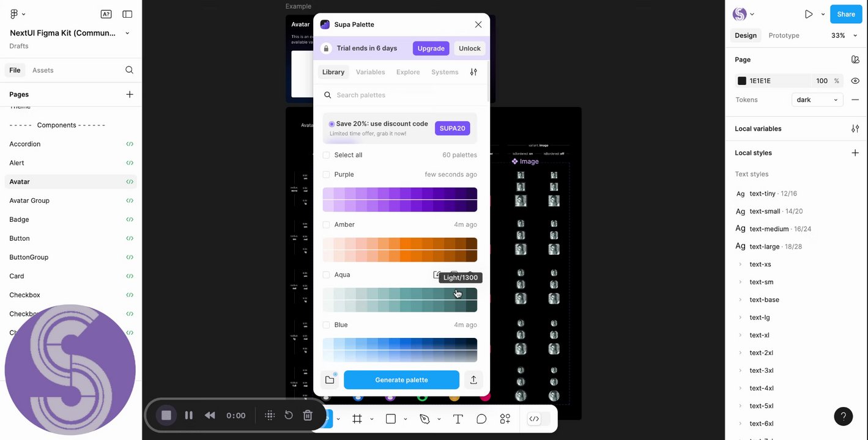Select the Pen tool
Image resolution: width=868 pixels, height=440 pixels.
425,419
